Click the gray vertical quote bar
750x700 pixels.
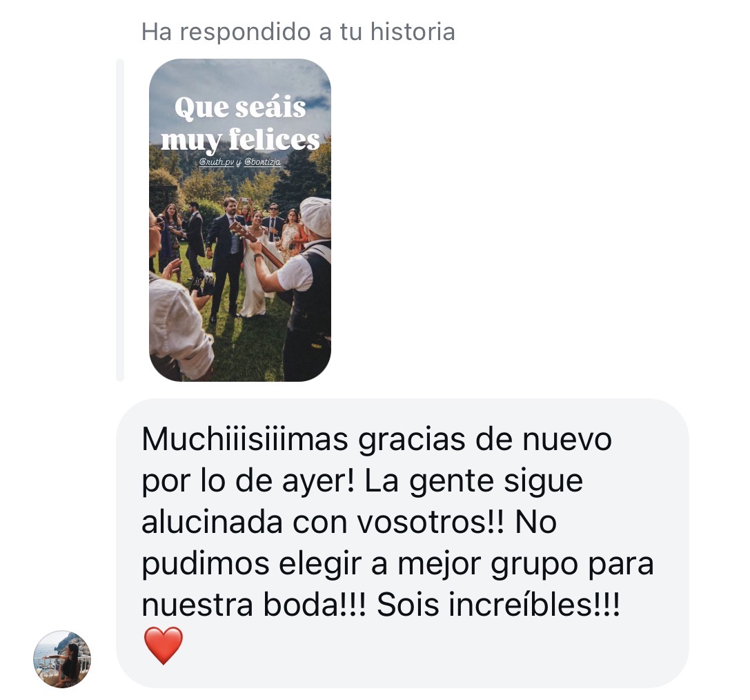tap(120, 220)
